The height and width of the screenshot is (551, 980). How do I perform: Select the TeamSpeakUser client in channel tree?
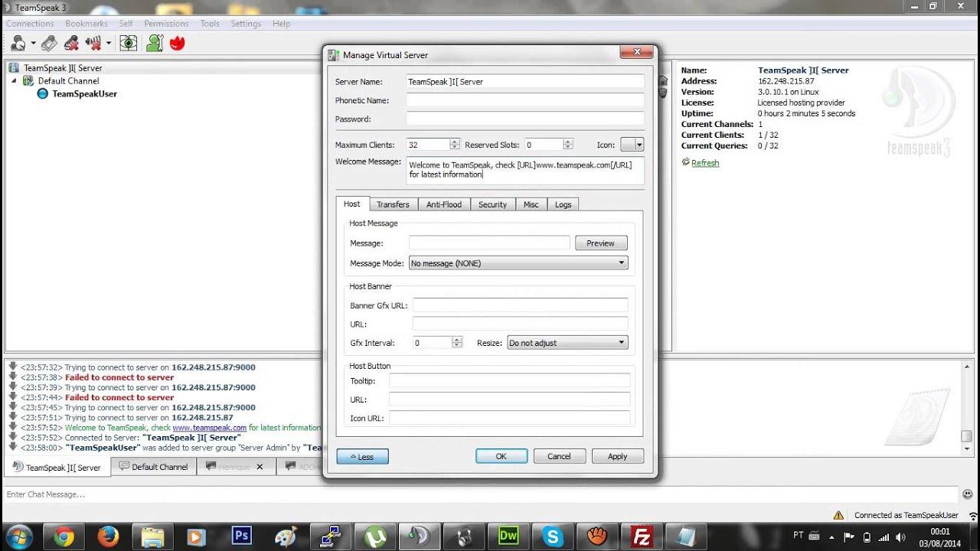(x=84, y=94)
